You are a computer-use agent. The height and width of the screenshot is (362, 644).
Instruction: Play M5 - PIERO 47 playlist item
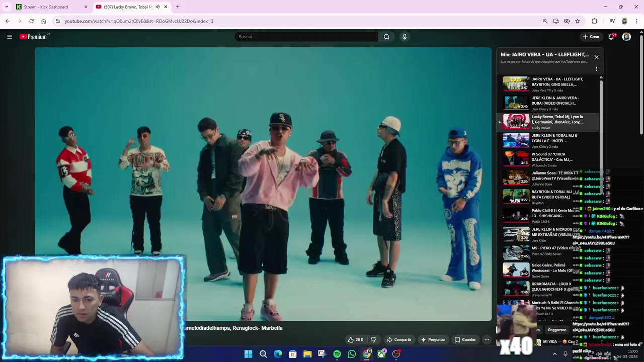(x=548, y=253)
